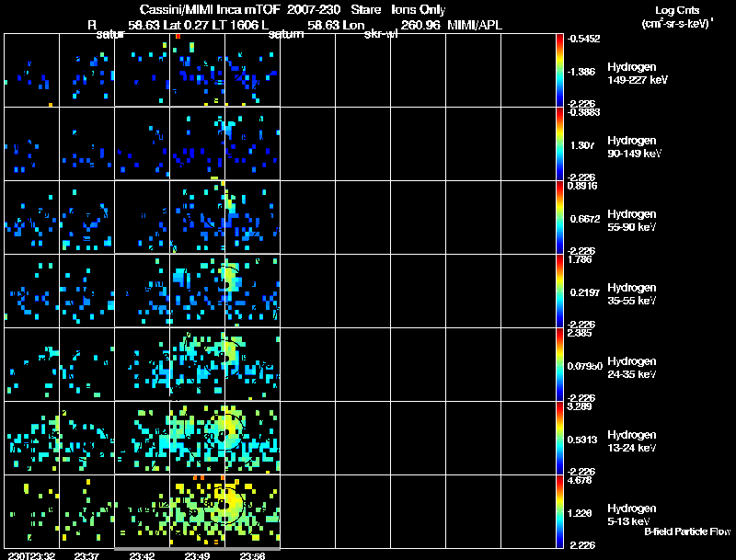Select the 149-227 keV image at 23:49

[x=197, y=70]
